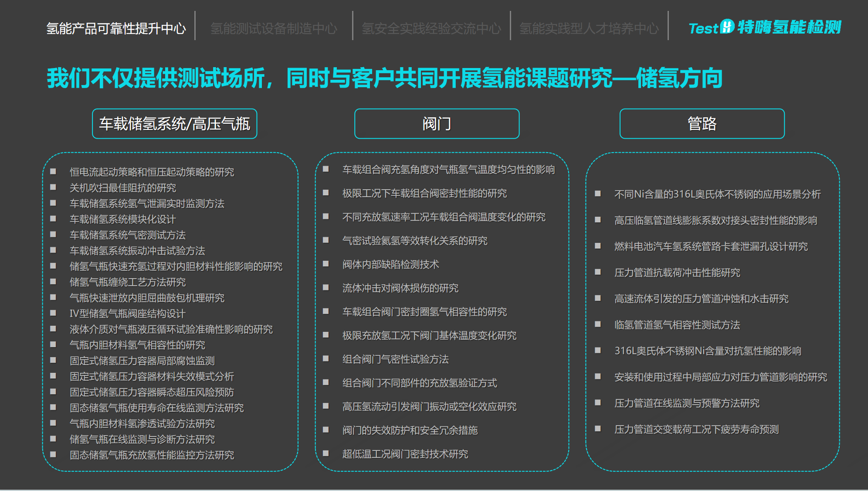
Task: Click bullet icon beside 阀体内部缺陷检测技术
Action: coord(325,264)
